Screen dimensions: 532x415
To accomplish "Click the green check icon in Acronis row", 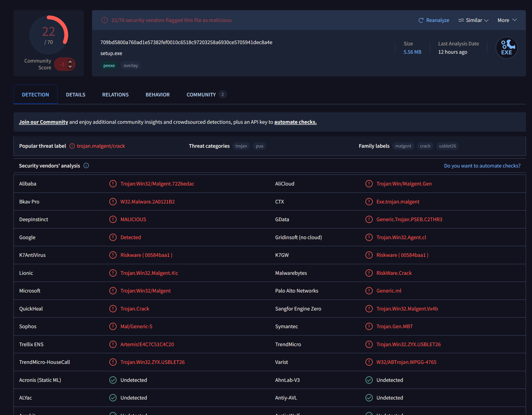I will pos(113,380).
